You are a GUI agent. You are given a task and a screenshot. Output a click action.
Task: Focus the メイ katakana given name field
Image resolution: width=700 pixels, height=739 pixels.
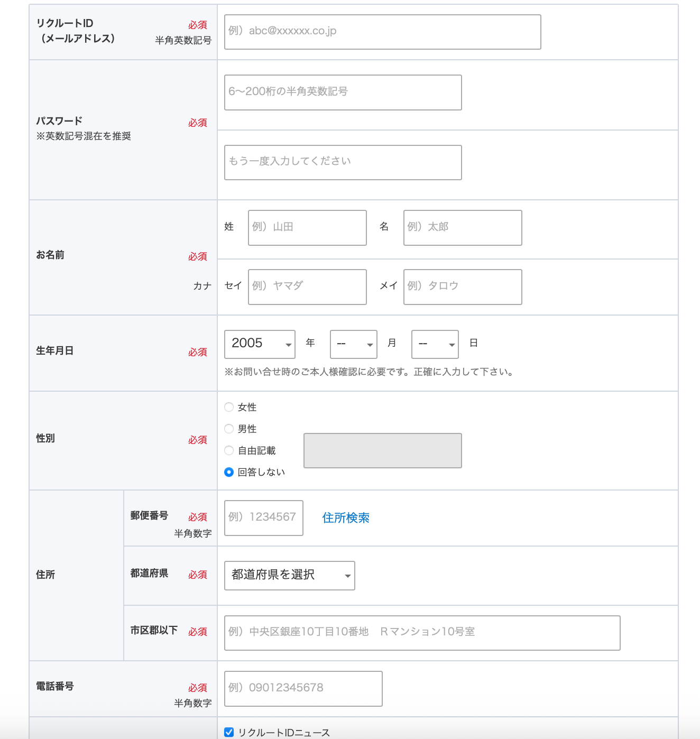(463, 287)
